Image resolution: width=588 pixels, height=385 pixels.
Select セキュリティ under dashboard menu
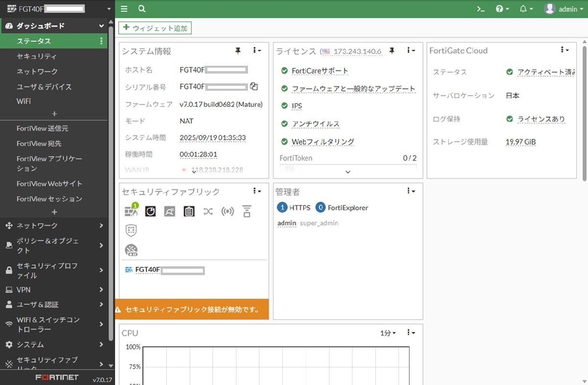click(37, 56)
